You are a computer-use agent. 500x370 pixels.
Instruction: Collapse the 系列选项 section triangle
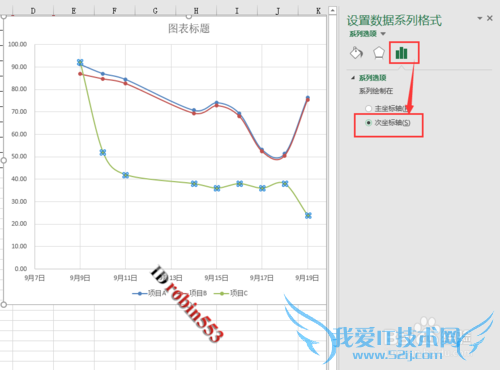353,78
